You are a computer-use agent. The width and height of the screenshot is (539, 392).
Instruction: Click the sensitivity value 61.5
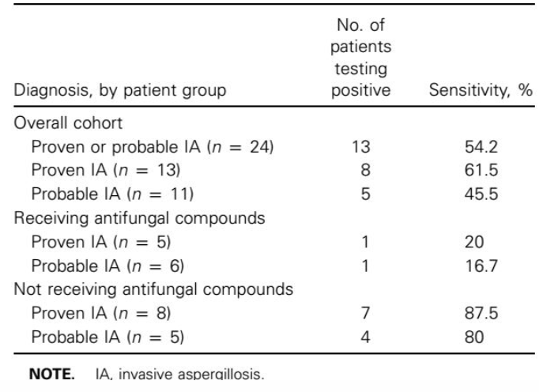click(481, 171)
